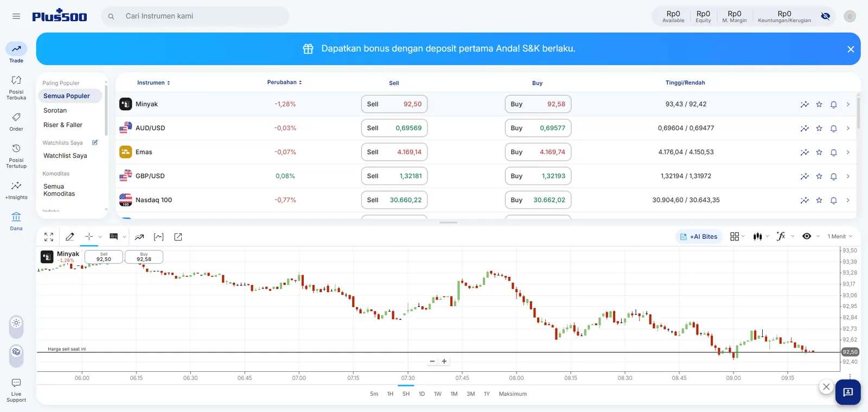Viewport: 868px width, 412px height.
Task: Open the hamburger main menu
Action: (16, 16)
